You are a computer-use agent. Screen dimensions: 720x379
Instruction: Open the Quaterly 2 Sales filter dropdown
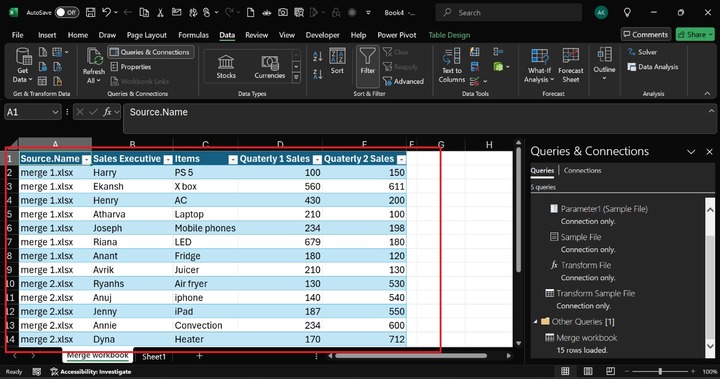pyautogui.click(x=401, y=159)
